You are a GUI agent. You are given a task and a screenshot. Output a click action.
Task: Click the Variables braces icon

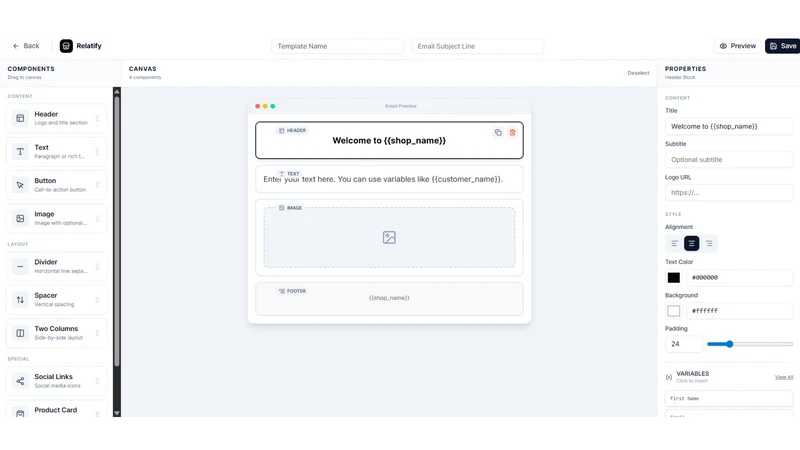669,377
